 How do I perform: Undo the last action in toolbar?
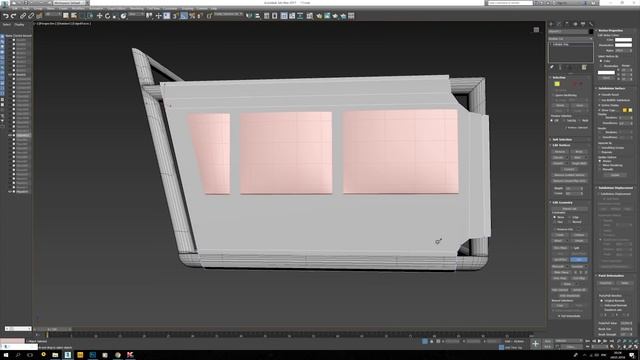6,16
